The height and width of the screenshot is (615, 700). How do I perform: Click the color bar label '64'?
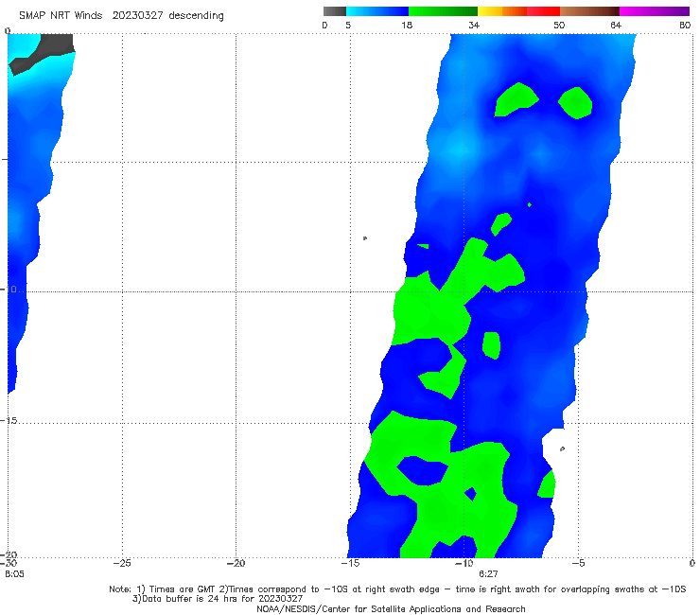point(616,26)
